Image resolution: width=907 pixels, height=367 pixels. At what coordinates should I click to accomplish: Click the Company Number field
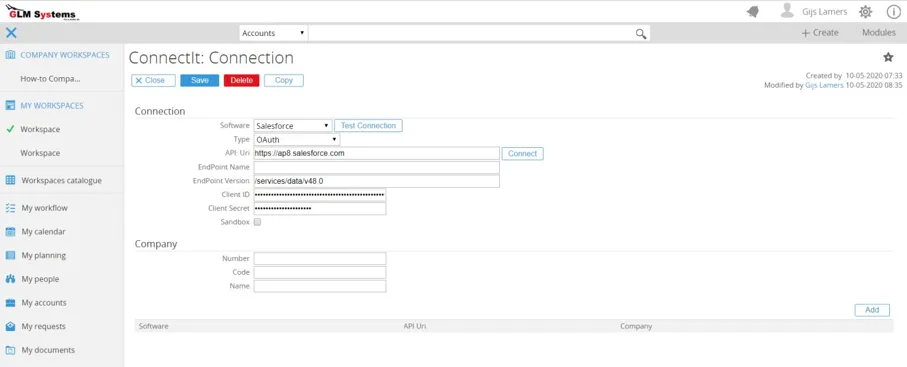[x=320, y=258]
